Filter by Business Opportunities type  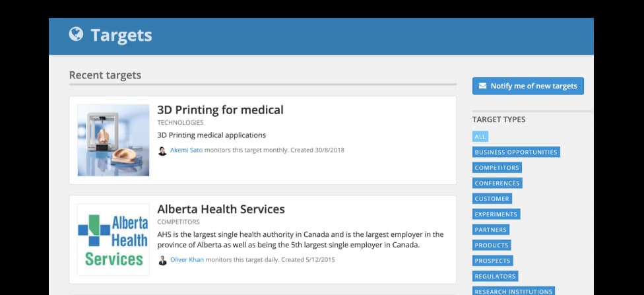click(516, 152)
